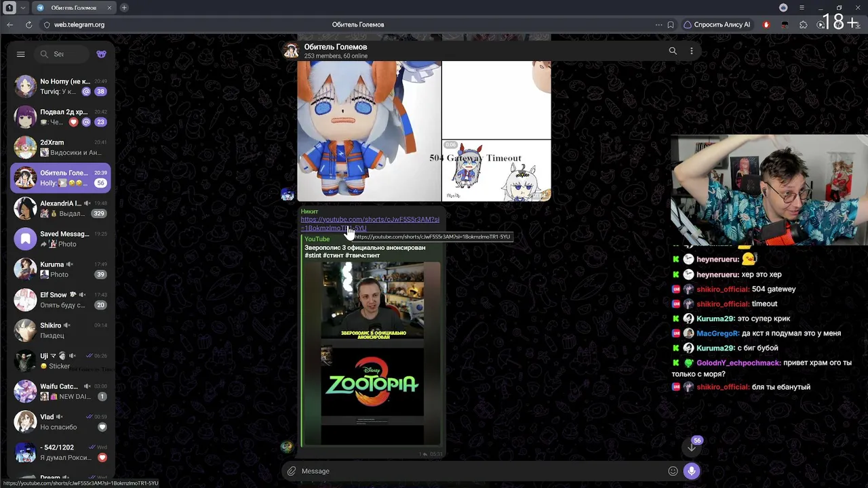Click the browser back arrow

point(9,24)
